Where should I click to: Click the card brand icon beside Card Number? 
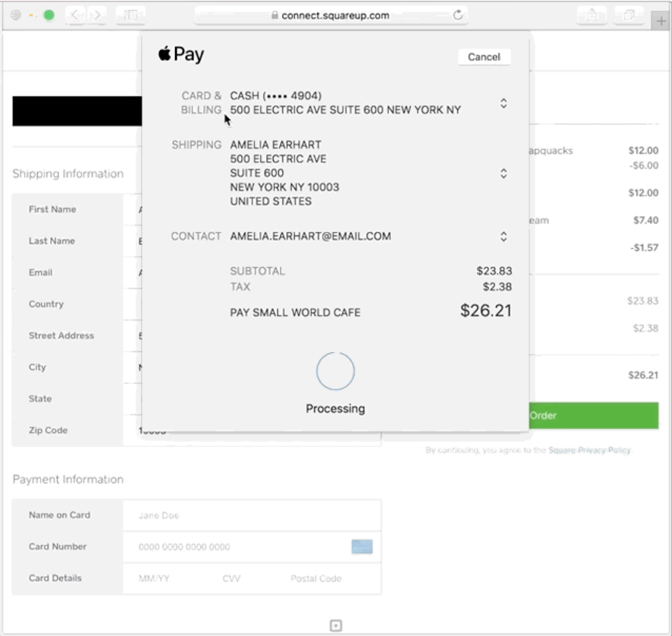(x=362, y=547)
